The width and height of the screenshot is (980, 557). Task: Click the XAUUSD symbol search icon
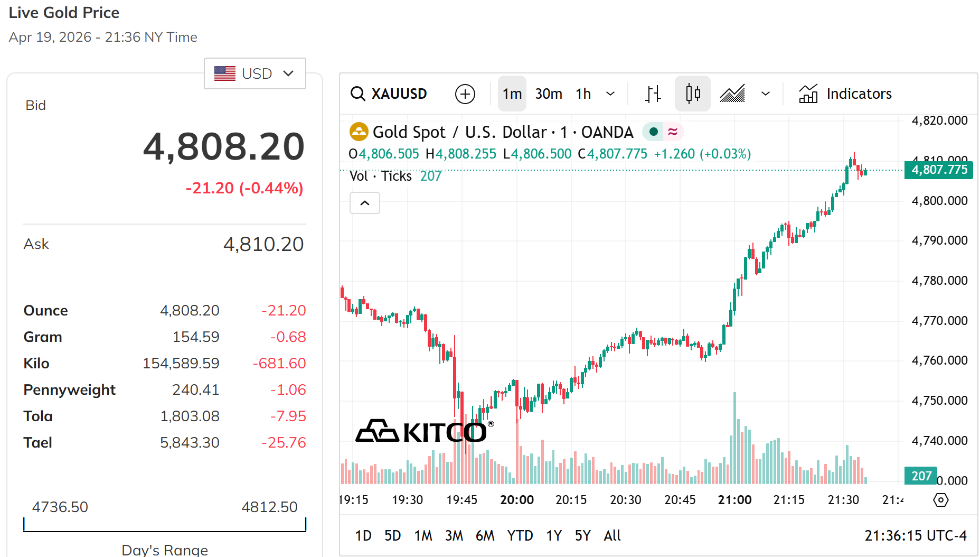[358, 94]
